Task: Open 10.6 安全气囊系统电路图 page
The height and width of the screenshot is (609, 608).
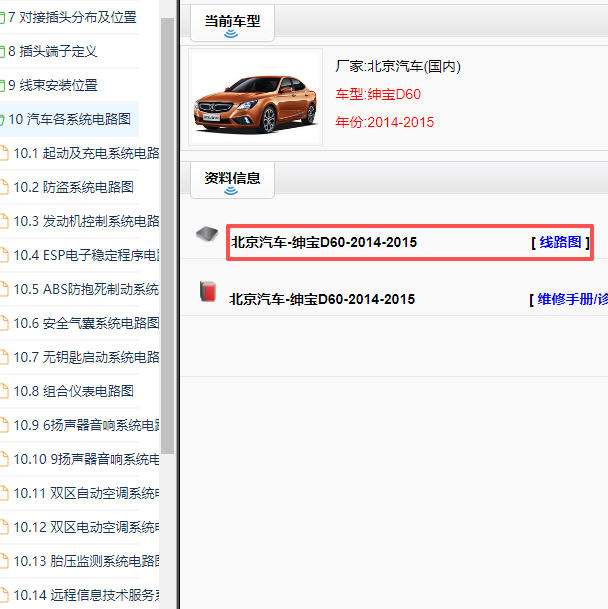Action: [x=86, y=323]
